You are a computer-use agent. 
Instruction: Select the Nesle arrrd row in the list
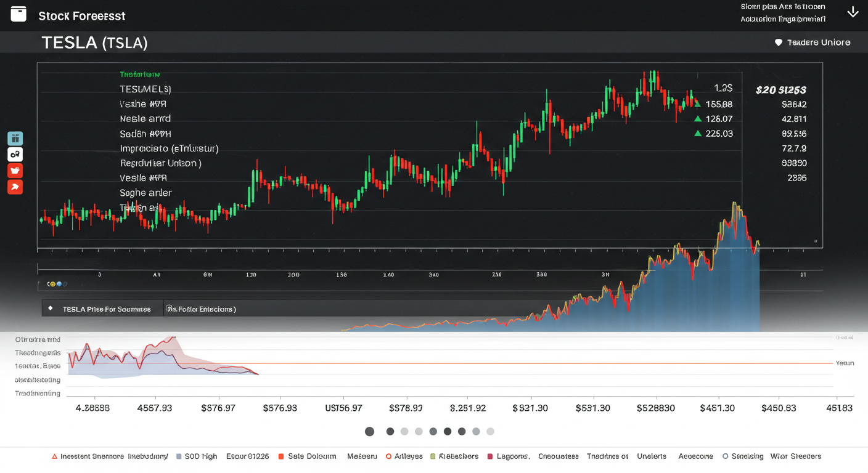pyautogui.click(x=145, y=118)
